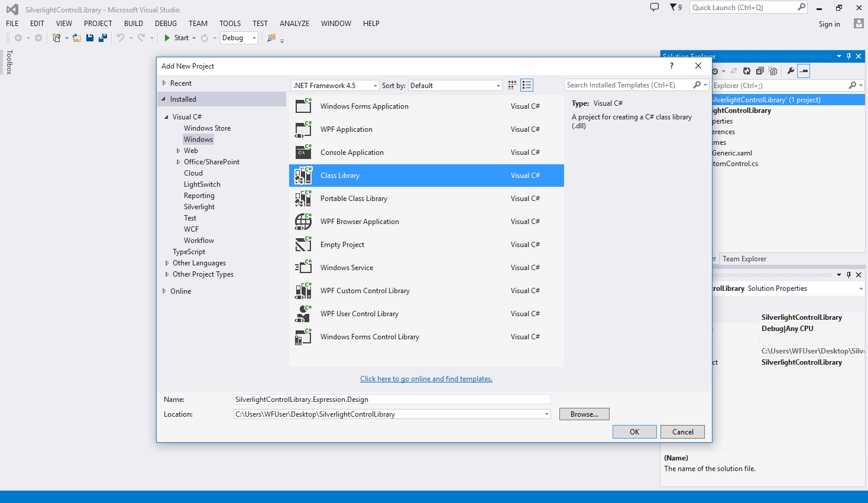Viewport: 868px width, 503px height.
Task: Click the Save All toolbar icon
Action: coord(102,38)
